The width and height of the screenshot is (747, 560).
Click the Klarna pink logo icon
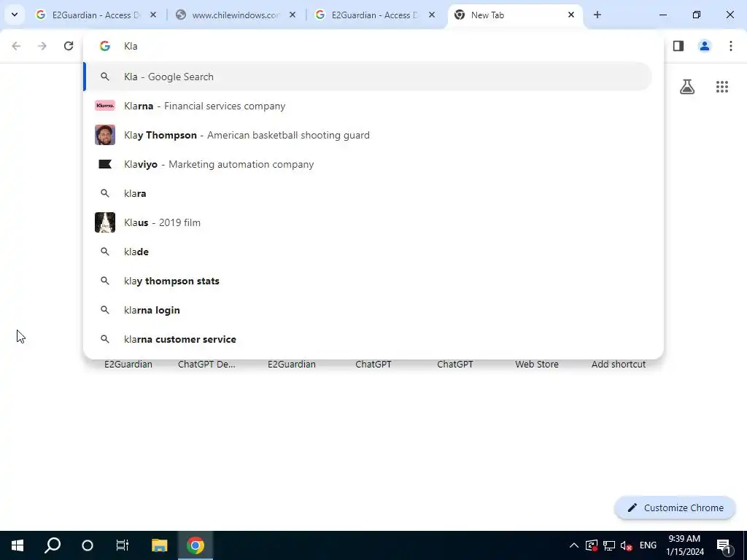[105, 106]
